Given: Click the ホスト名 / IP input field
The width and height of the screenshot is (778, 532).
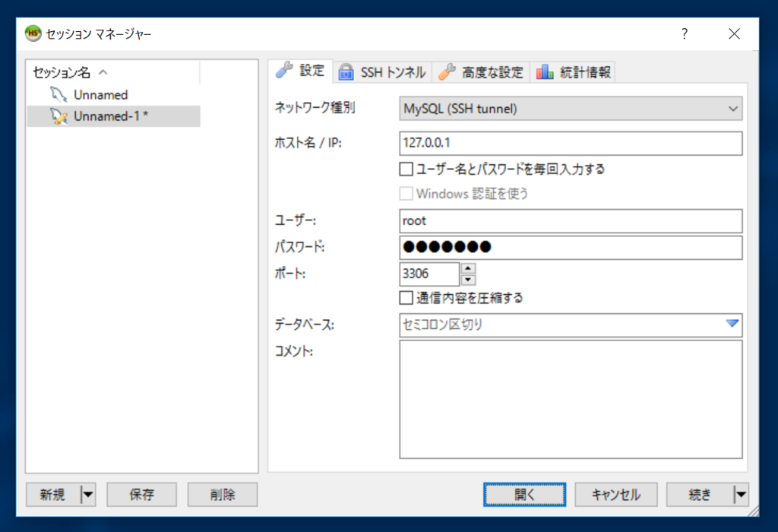Looking at the screenshot, I should 571,144.
